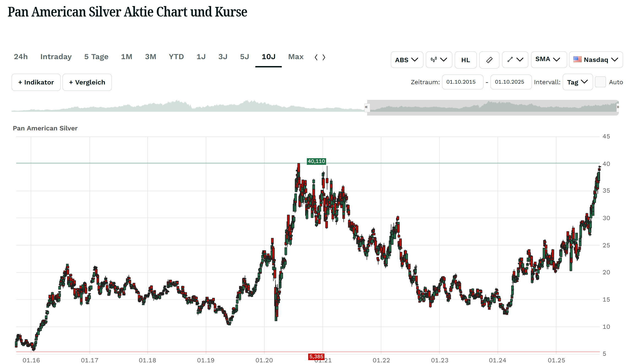
Task: Select the YTD time range tab
Action: point(176,57)
